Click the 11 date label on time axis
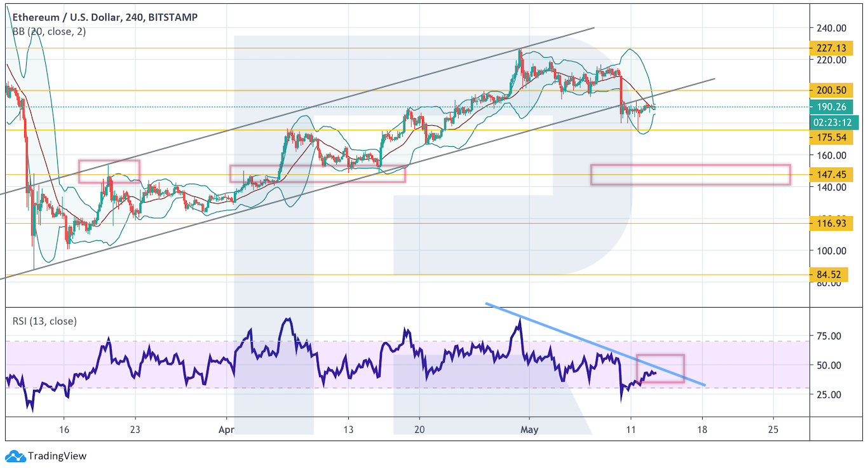The height and width of the screenshot is (471, 868). (x=630, y=429)
